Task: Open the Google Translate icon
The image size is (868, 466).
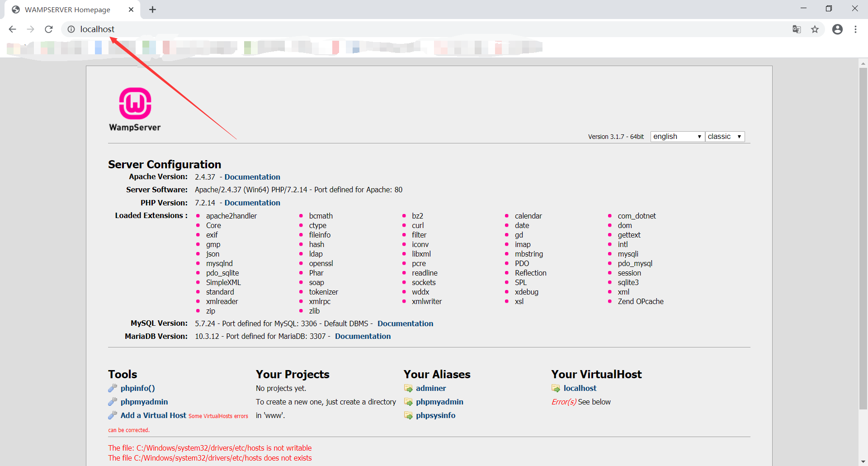Action: pos(797,29)
